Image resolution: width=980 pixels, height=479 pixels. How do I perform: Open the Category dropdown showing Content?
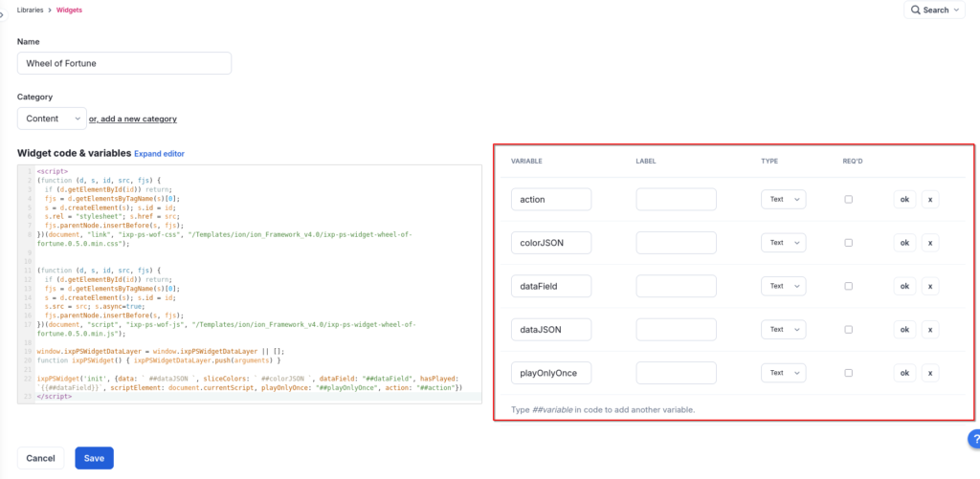(x=52, y=119)
